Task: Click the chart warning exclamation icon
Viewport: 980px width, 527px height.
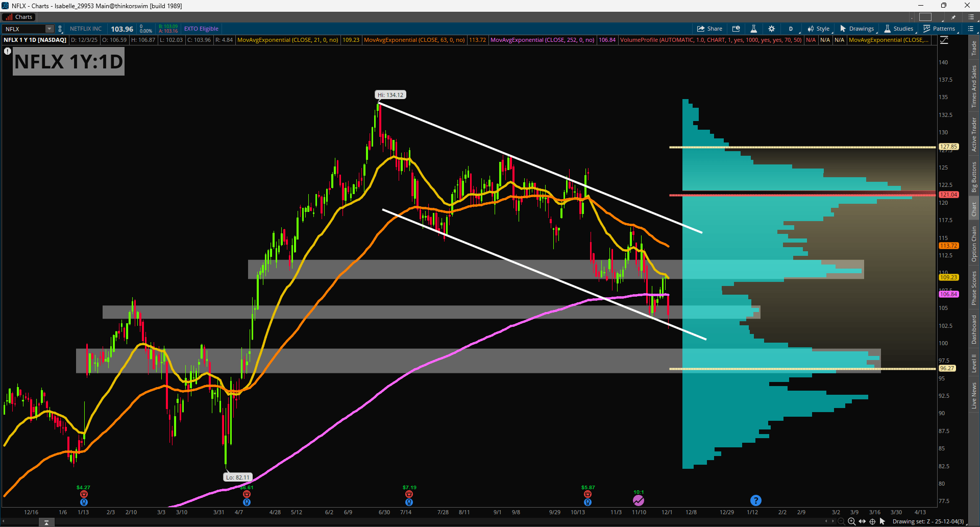Action: click(8, 51)
